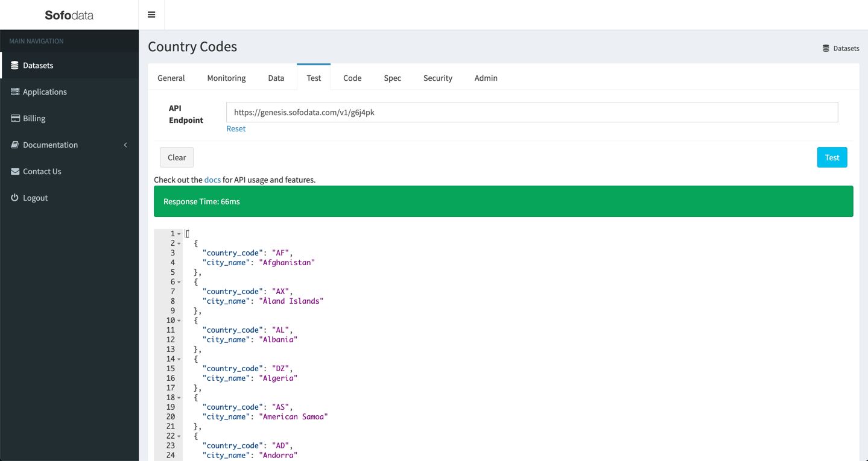Click the Datasets database icon in sidebar

coord(14,65)
